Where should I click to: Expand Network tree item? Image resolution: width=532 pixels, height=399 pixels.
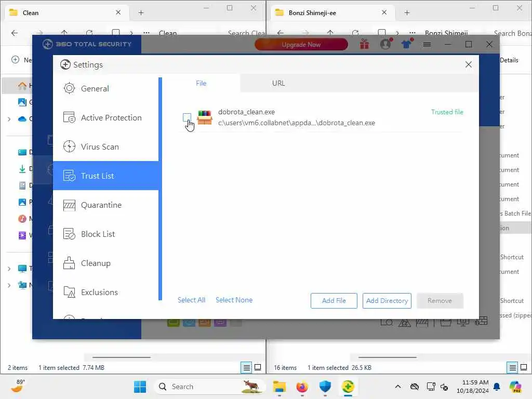point(9,285)
